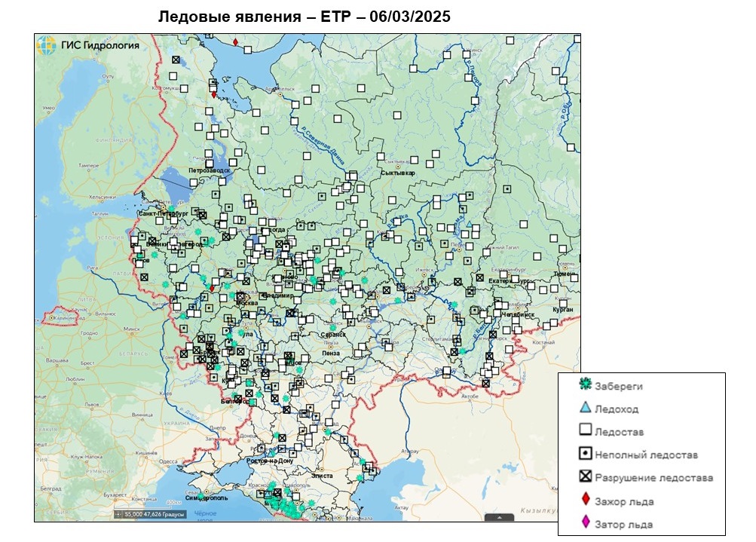Click the map title Ледовые явления heading
This screenshot has width=756, height=542.
click(304, 17)
